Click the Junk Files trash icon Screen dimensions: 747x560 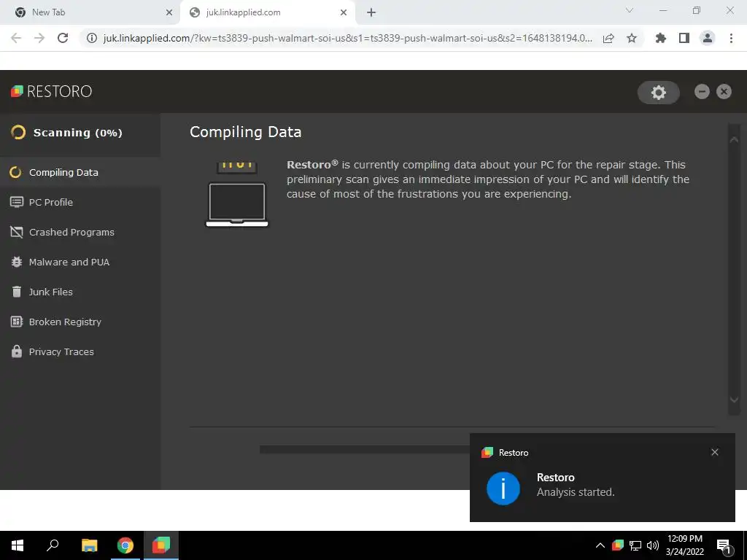point(17,292)
